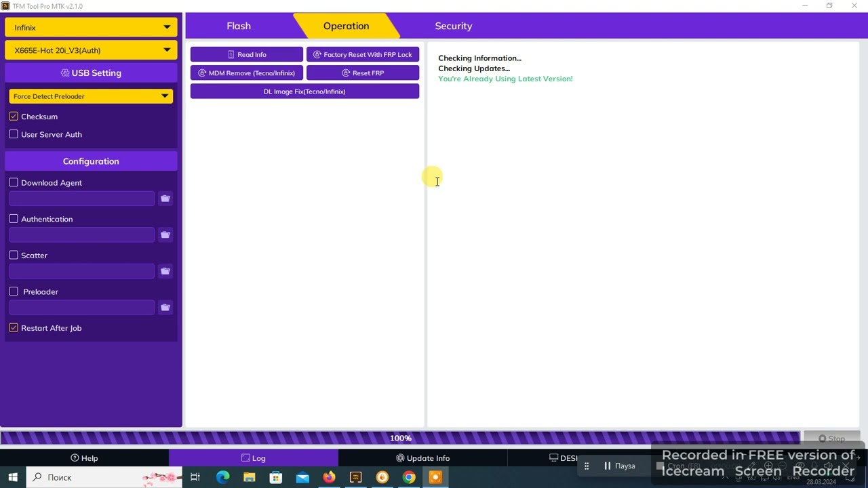Open the Infinix brand dropdown
The image size is (868, 488).
[91, 28]
